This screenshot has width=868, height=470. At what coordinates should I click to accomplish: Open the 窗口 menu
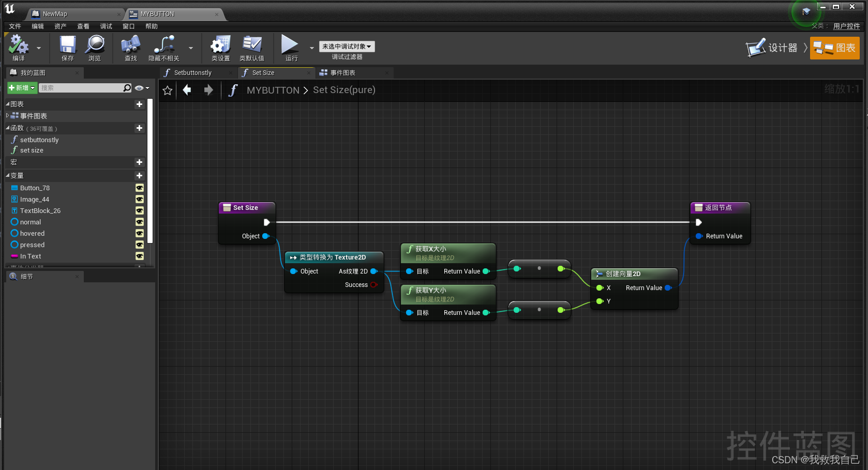click(128, 26)
